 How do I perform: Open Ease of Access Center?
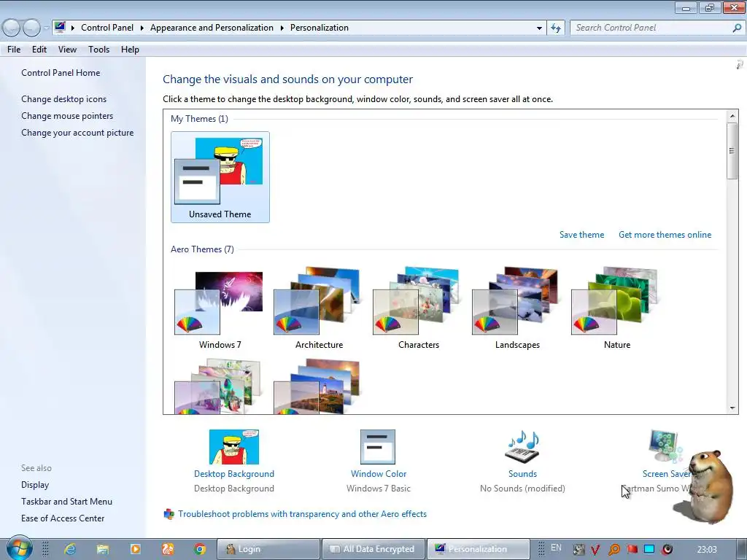pos(63,518)
